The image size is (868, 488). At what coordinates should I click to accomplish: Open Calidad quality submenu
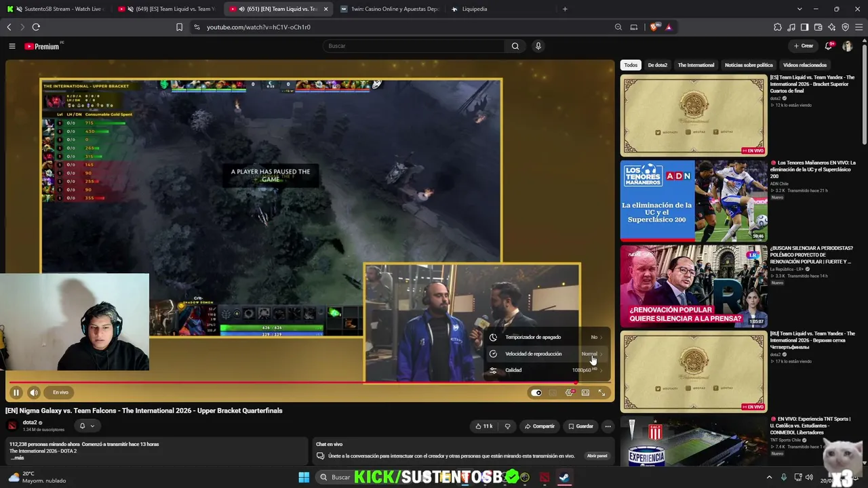547,370
